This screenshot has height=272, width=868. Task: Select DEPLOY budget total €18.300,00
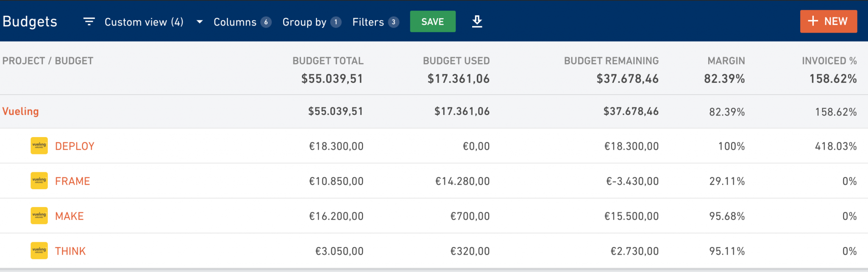[x=336, y=146]
